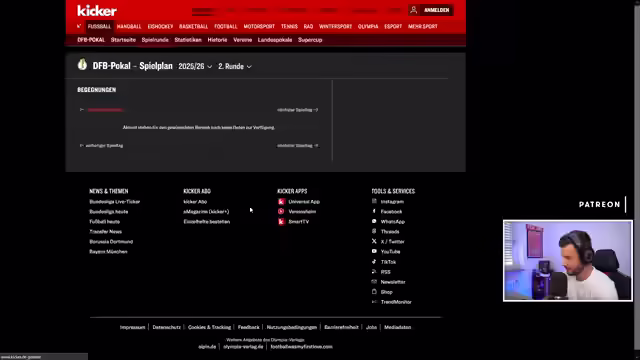Expand the Mehr Sport menu
This screenshot has height=360, width=640.
[x=422, y=27]
